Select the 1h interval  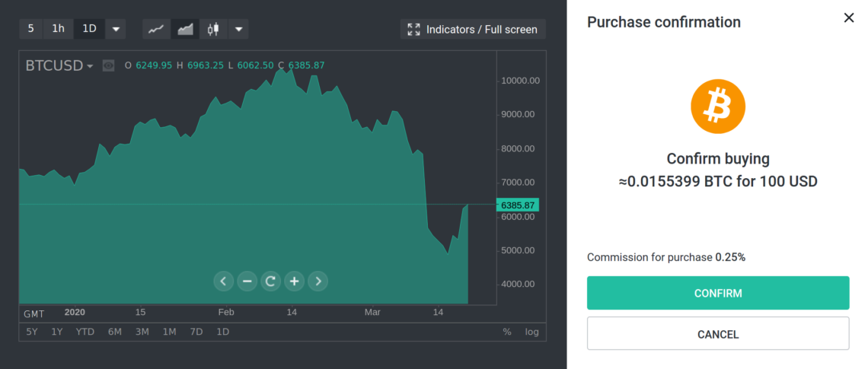pos(59,29)
